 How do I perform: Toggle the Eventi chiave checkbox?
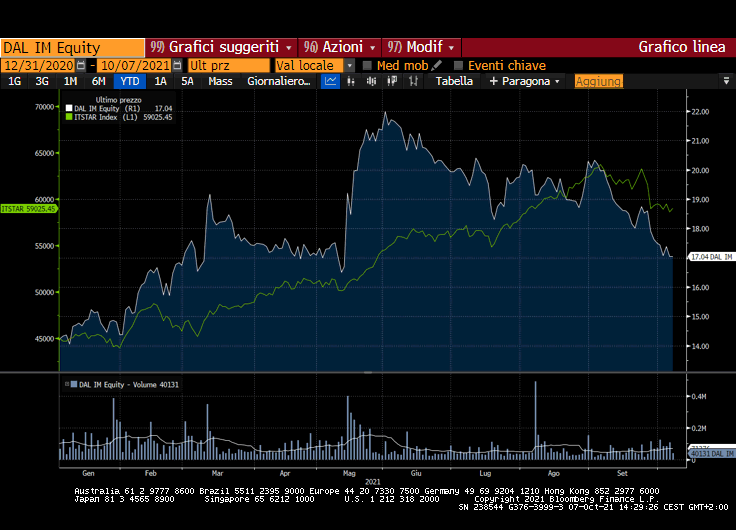point(458,65)
